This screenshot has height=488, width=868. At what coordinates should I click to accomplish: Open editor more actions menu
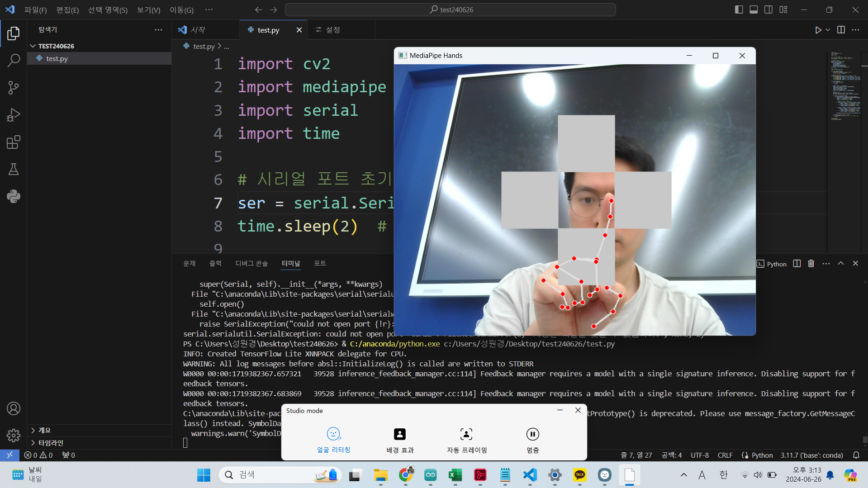(855, 30)
